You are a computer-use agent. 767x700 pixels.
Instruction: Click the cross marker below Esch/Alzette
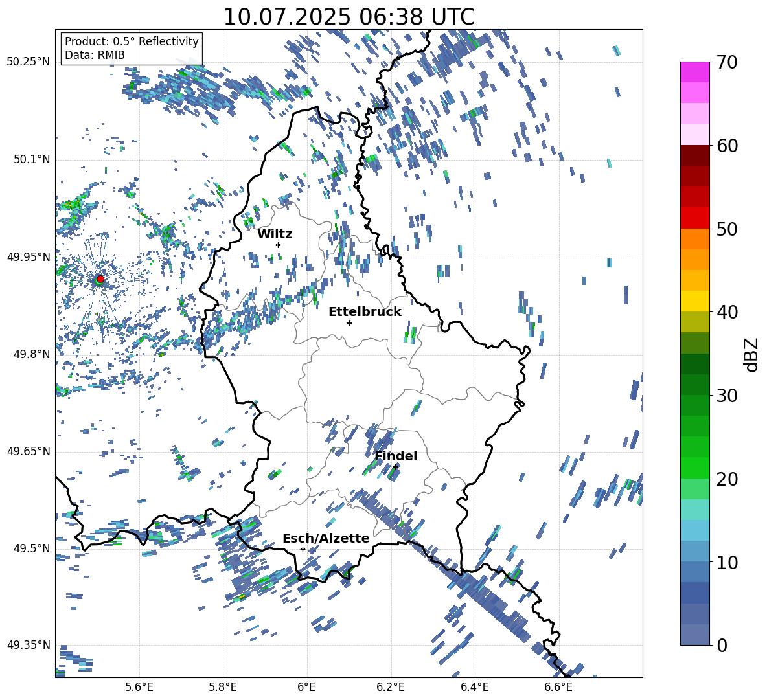point(303,549)
